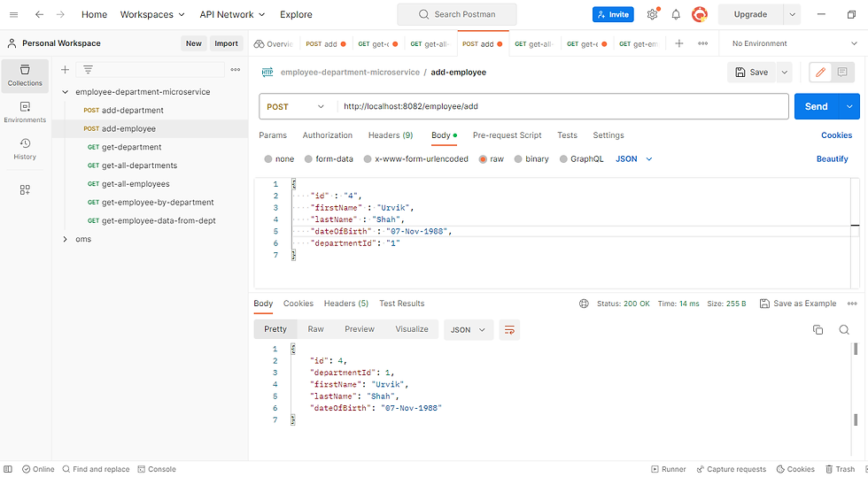Open the Send options dropdown arrow
This screenshot has height=477, width=868.
[849, 107]
